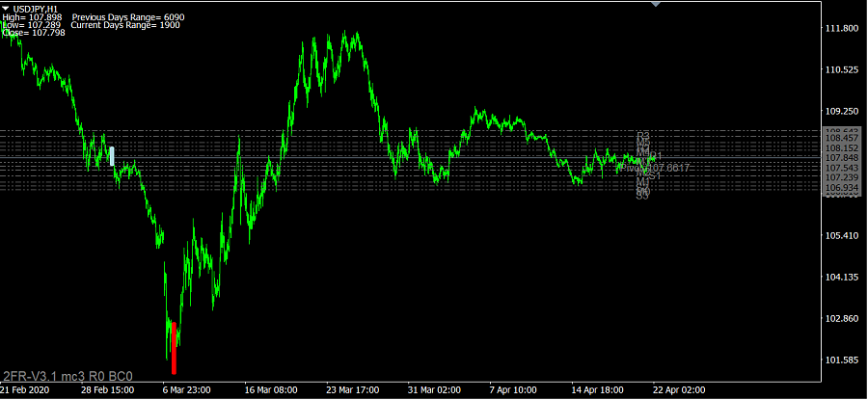This screenshot has width=868, height=400.
Task: Click the 2FR-V3.1 mc3 R0 BC0 label
Action: click(68, 376)
